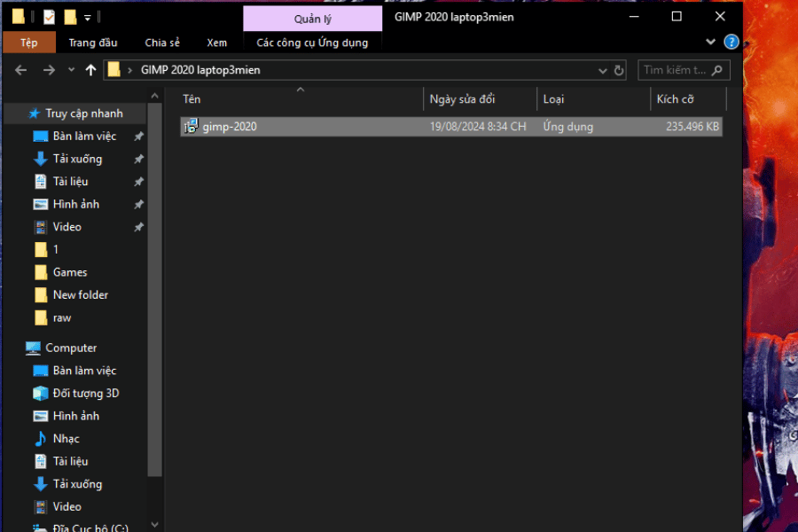This screenshot has width=798, height=532.
Task: Click the pin icon beside Hình ảnh
Action: click(x=138, y=205)
